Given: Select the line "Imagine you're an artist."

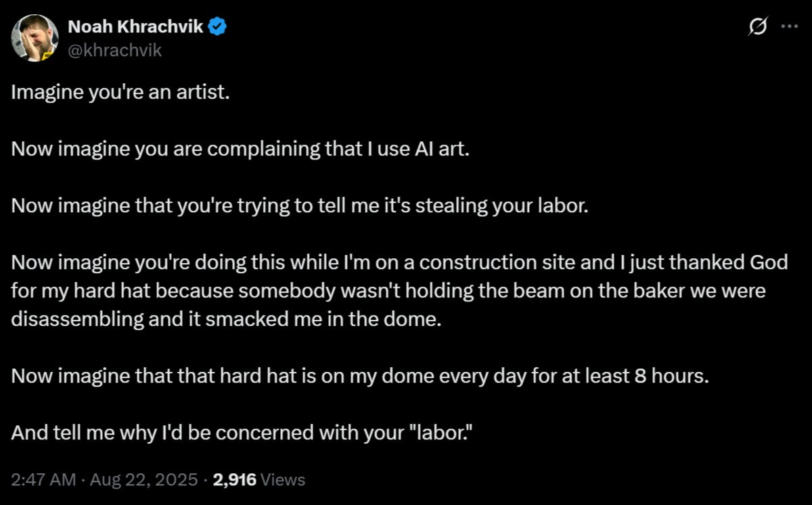Looking at the screenshot, I should 120,92.
